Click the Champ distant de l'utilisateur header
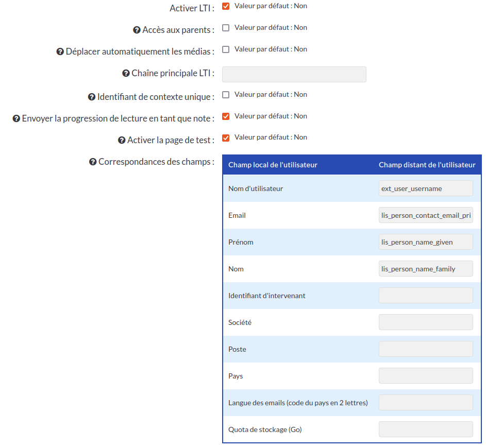 [x=427, y=165]
